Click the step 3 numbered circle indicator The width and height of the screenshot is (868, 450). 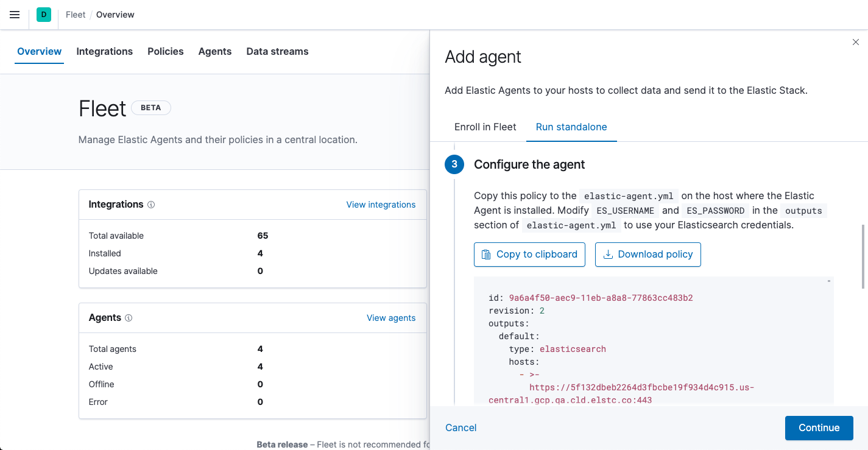[454, 164]
